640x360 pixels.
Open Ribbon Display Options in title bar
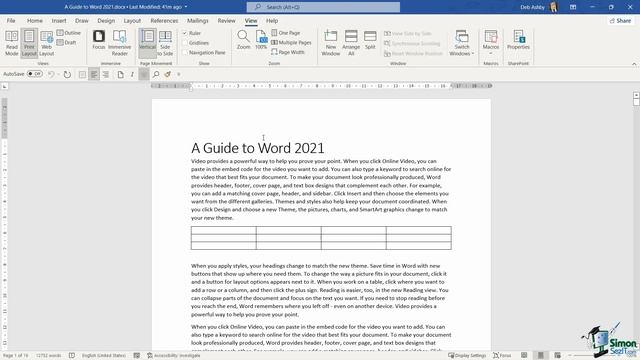coord(573,7)
